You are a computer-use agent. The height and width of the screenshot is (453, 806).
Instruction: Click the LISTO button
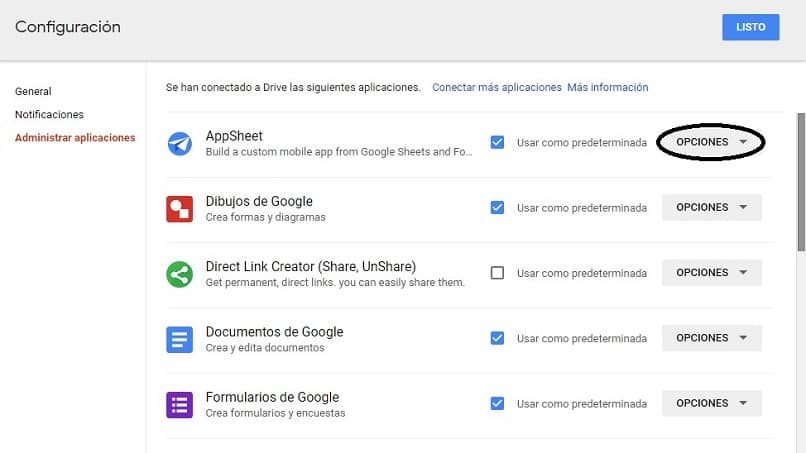pos(750,27)
